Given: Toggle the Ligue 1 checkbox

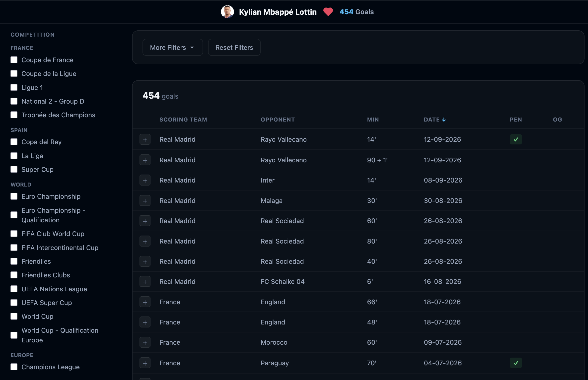Looking at the screenshot, I should click(14, 87).
